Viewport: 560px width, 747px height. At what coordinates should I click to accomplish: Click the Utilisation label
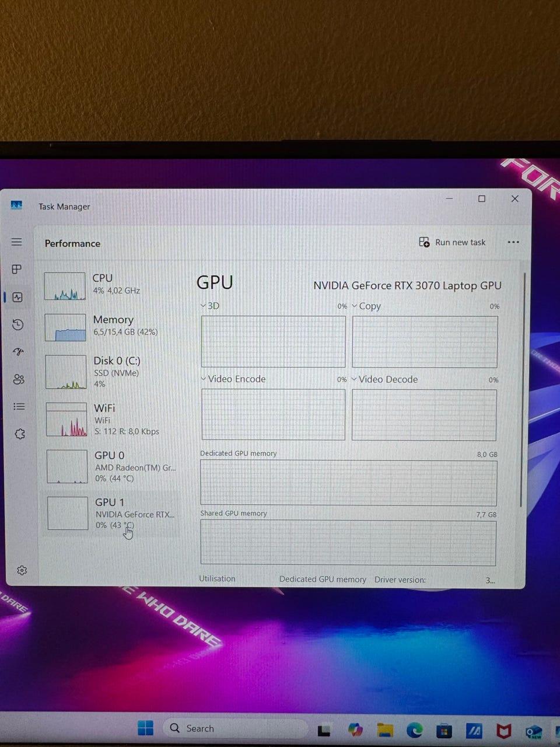pyautogui.click(x=217, y=578)
